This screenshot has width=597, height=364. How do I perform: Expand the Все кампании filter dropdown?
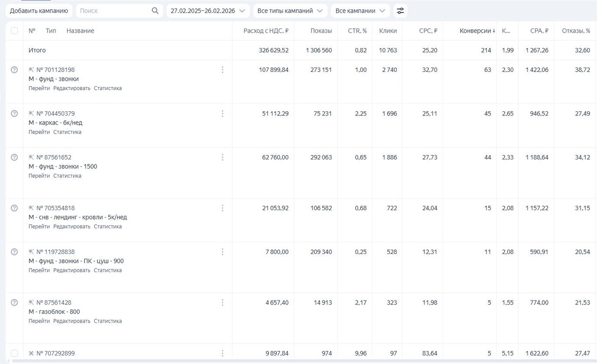click(360, 11)
